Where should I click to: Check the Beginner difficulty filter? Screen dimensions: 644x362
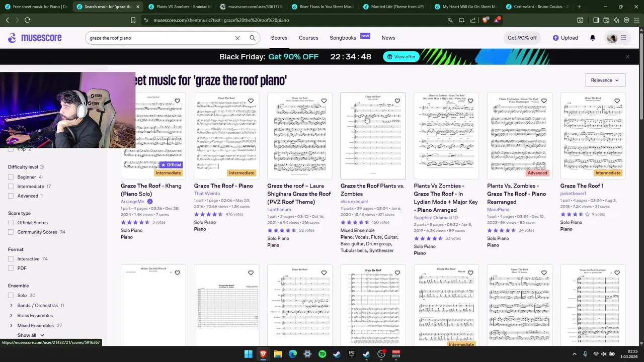click(11, 177)
